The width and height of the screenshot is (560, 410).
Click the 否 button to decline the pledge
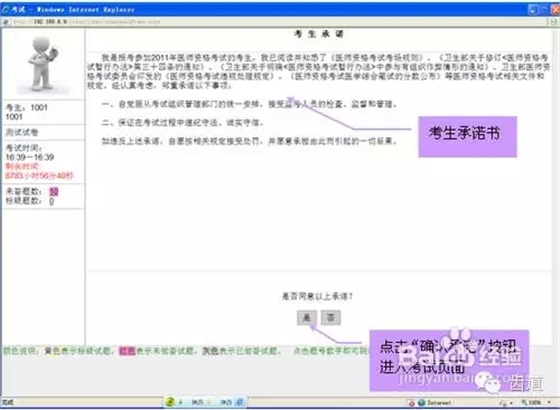point(331,318)
